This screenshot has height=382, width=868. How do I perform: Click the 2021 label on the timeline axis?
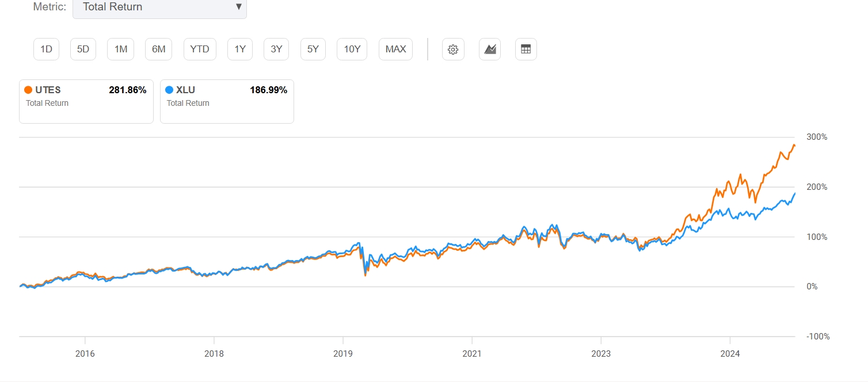[x=471, y=353]
